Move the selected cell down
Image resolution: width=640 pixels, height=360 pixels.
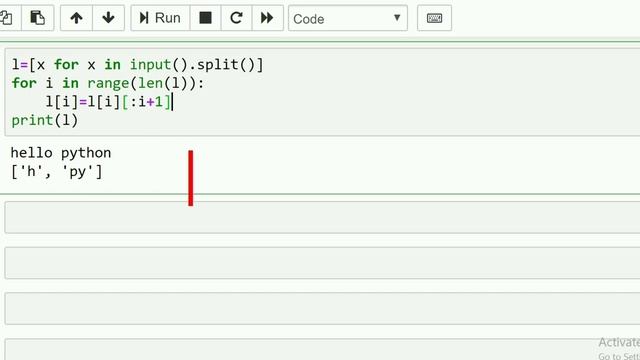click(x=108, y=18)
